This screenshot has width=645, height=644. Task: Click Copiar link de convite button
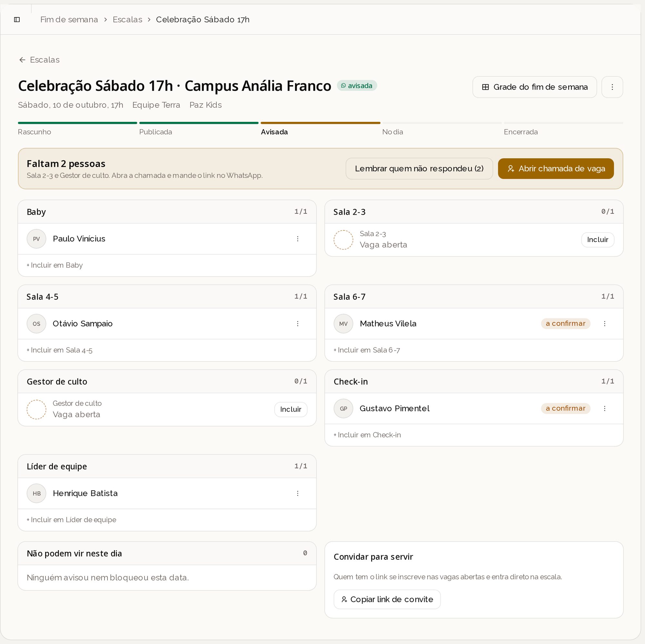pyautogui.click(x=387, y=599)
